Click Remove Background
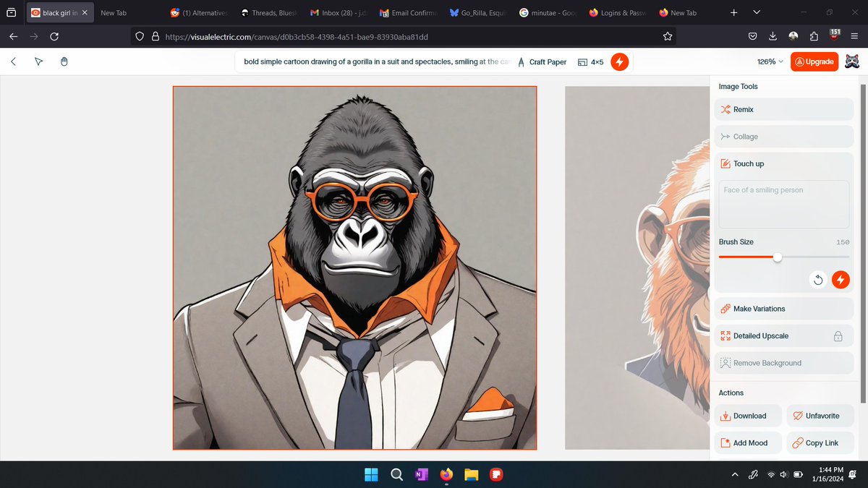Image resolution: width=868 pixels, height=488 pixels. 784,363
